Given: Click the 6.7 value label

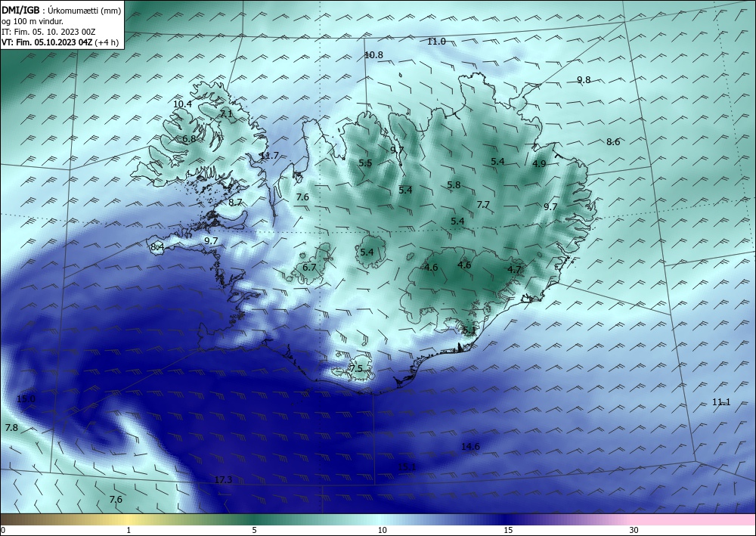Looking at the screenshot, I should (x=309, y=268).
